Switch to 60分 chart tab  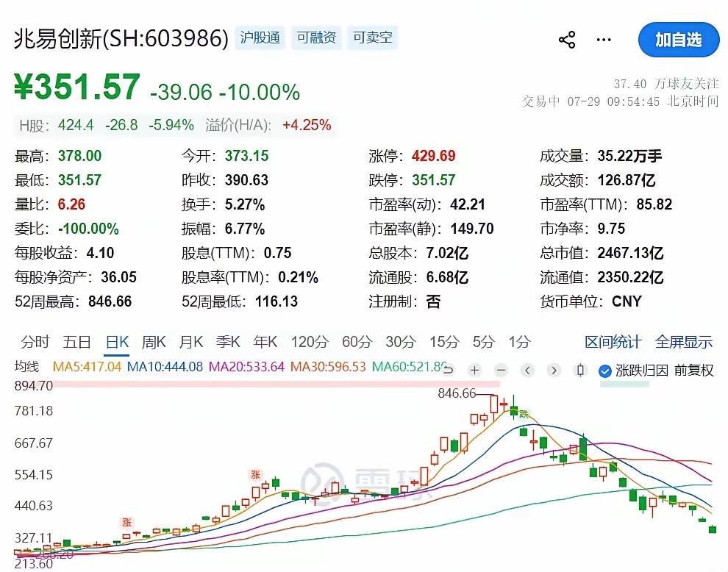357,342
